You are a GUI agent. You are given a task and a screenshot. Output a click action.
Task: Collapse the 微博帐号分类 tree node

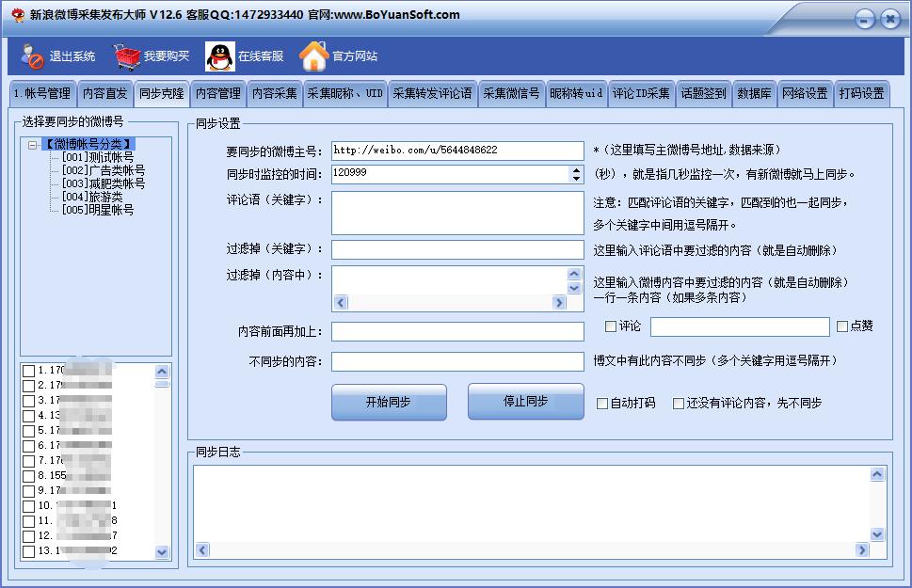coord(33,145)
